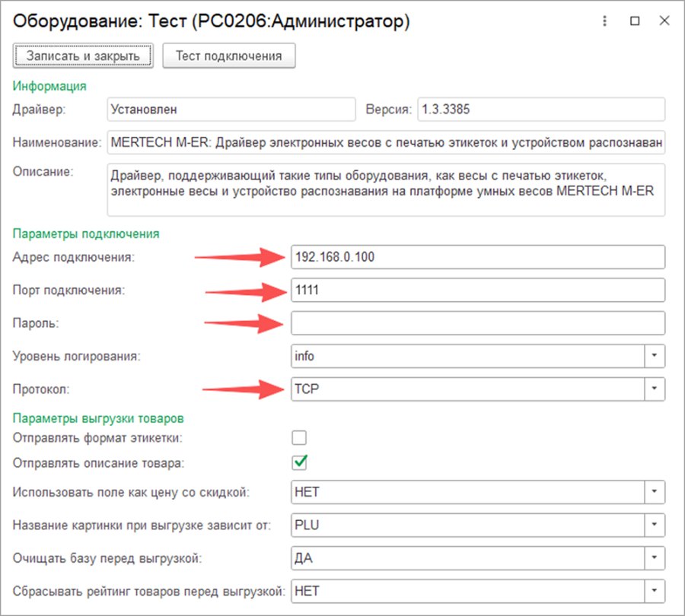The width and height of the screenshot is (685, 616).
Task: Click the Протокол label
Action: tap(41, 389)
